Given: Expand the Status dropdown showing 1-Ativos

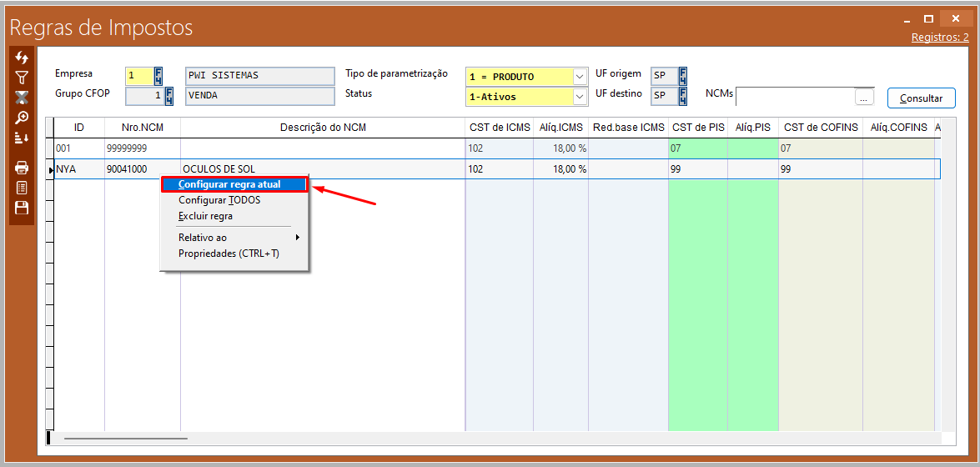Looking at the screenshot, I should 580,97.
